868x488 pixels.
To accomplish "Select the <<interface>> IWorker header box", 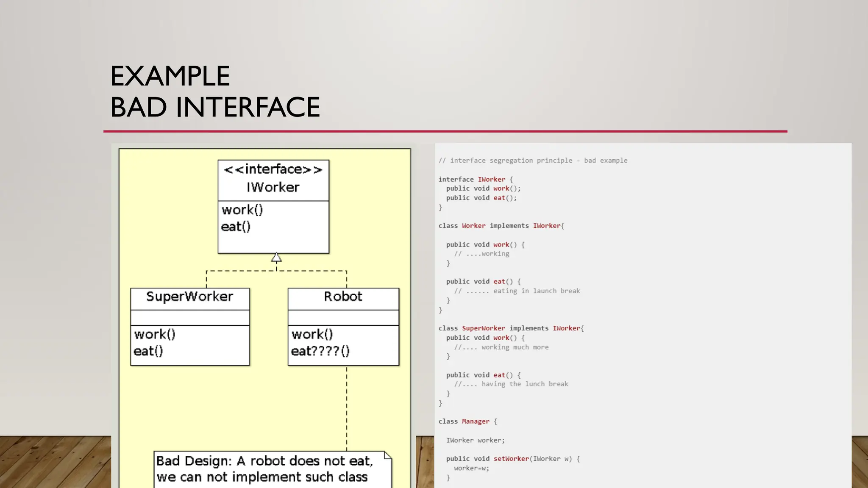I will pos(273,180).
